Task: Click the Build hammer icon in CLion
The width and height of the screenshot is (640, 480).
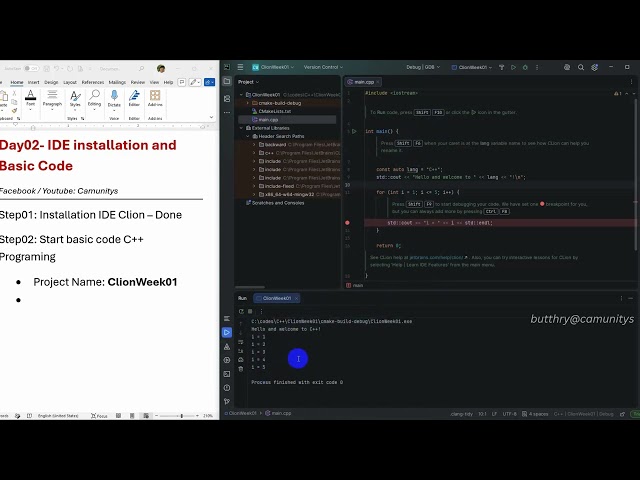Action: (x=502, y=67)
